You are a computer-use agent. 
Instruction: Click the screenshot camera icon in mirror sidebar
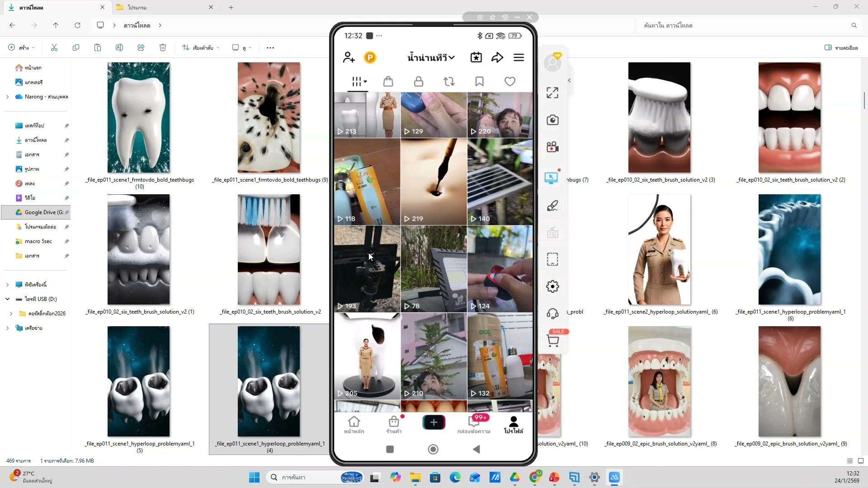(552, 120)
